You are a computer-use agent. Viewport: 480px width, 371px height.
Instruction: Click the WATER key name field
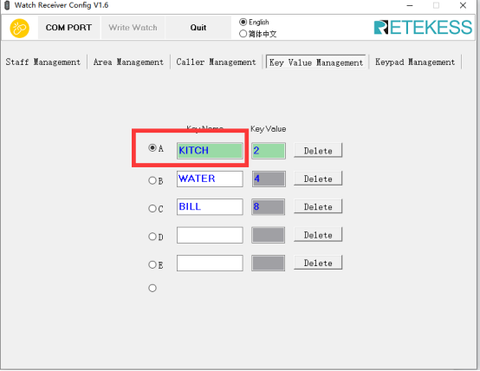210,179
